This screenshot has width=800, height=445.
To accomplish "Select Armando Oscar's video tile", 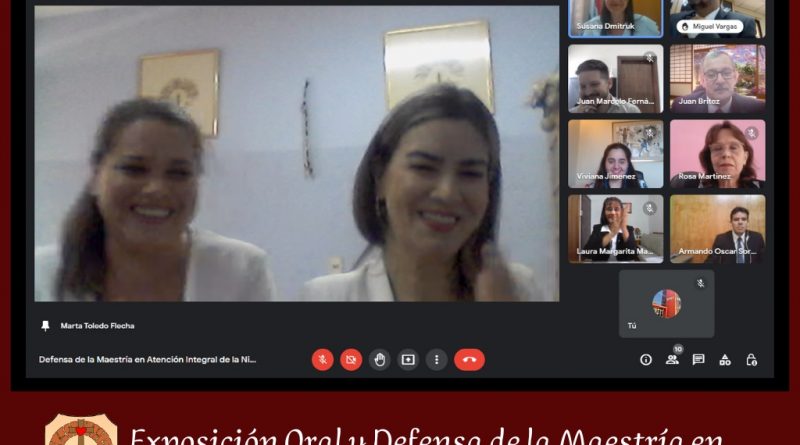I will pos(717,229).
